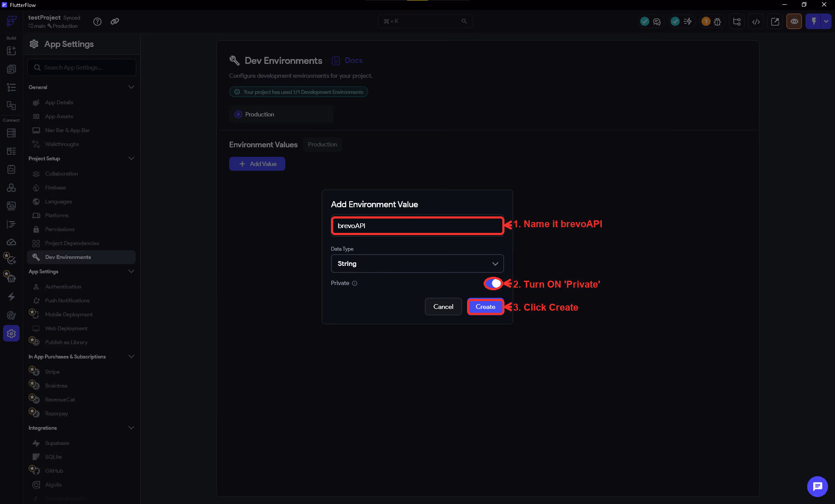Open the Widget Tree icon
The image size is (835, 504).
click(11, 87)
